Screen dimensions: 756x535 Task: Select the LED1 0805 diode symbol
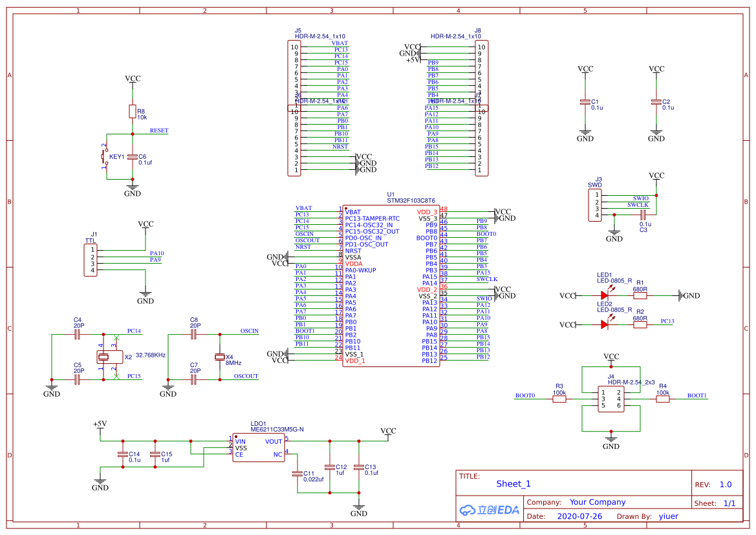click(x=605, y=296)
